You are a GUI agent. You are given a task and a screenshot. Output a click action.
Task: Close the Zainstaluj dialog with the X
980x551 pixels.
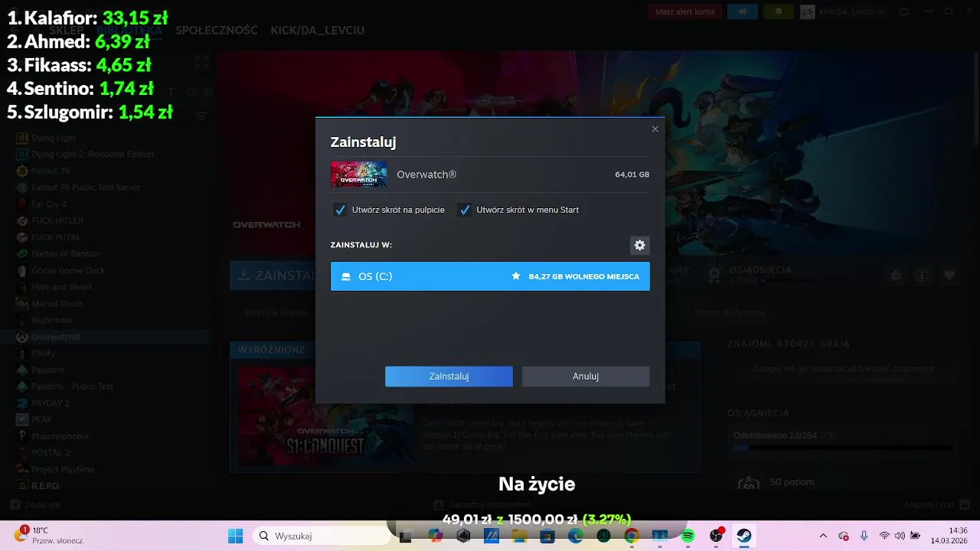click(655, 129)
